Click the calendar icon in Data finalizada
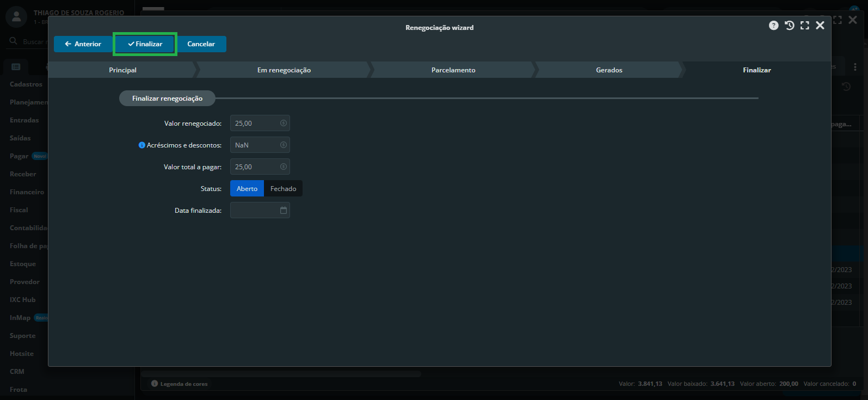Image resolution: width=868 pixels, height=400 pixels. (x=284, y=211)
